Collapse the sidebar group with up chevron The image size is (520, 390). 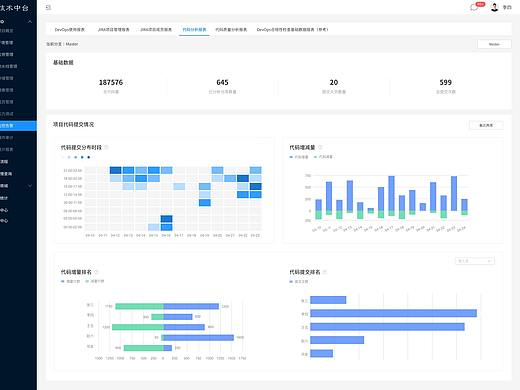(30, 21)
